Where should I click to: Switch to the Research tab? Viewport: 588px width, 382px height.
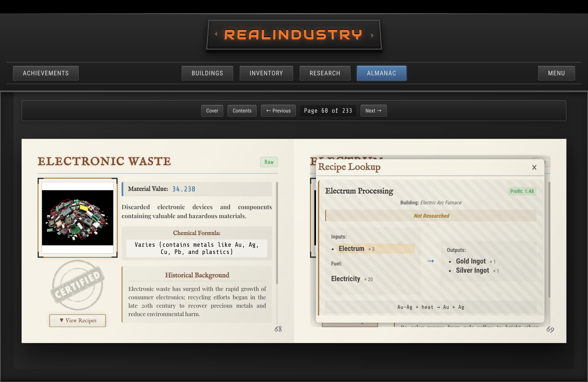click(x=325, y=73)
